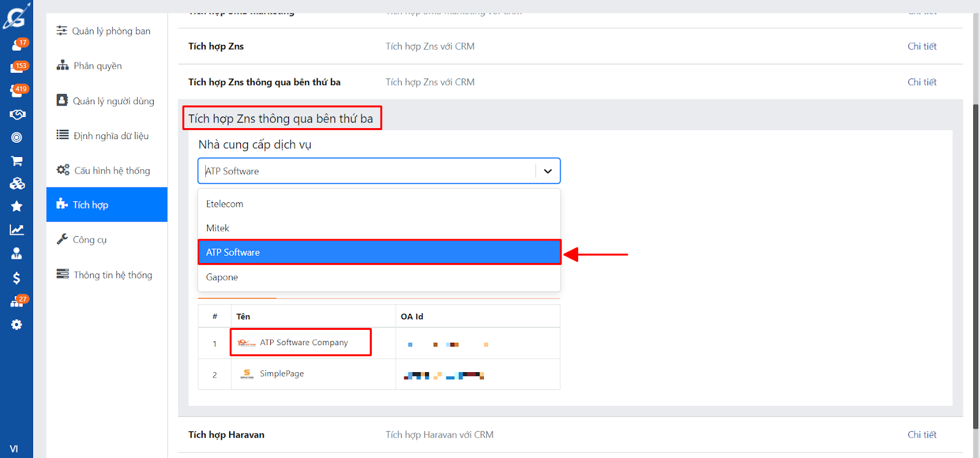
Task: Click SimplePage table row name
Action: [282, 374]
